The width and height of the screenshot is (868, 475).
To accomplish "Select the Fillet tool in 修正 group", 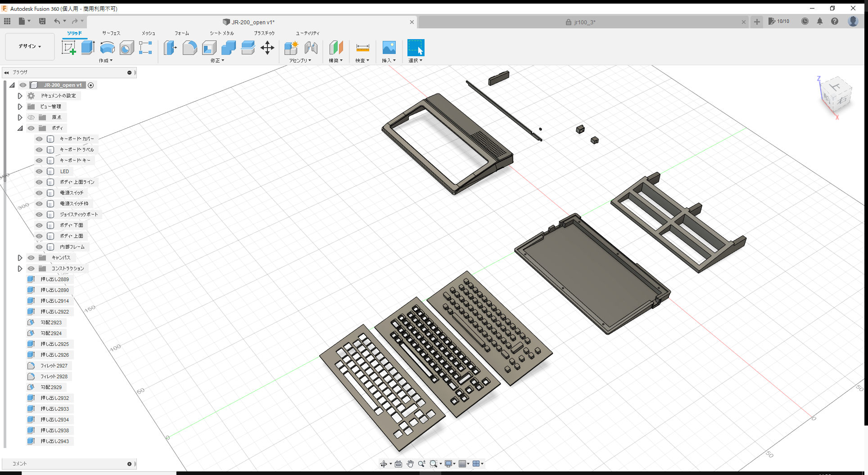I will (x=190, y=48).
